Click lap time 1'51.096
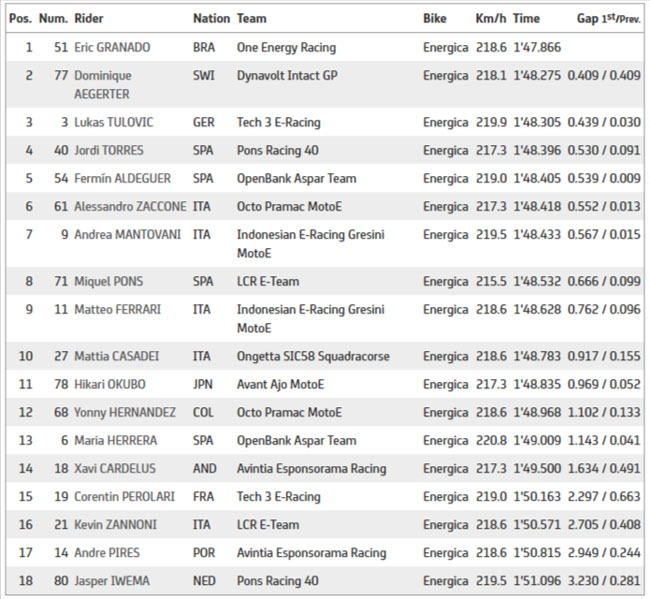Viewport: 650px width, 599px height. (537, 581)
